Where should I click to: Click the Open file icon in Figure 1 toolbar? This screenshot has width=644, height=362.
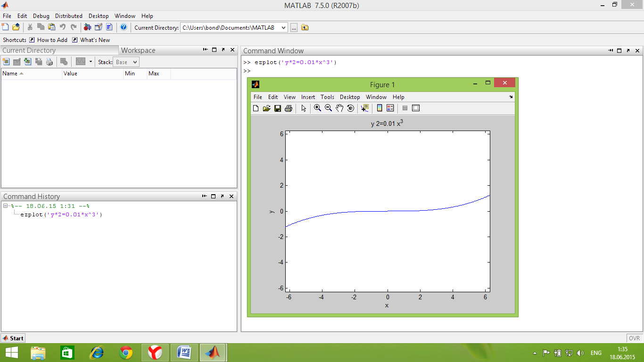pos(266,108)
